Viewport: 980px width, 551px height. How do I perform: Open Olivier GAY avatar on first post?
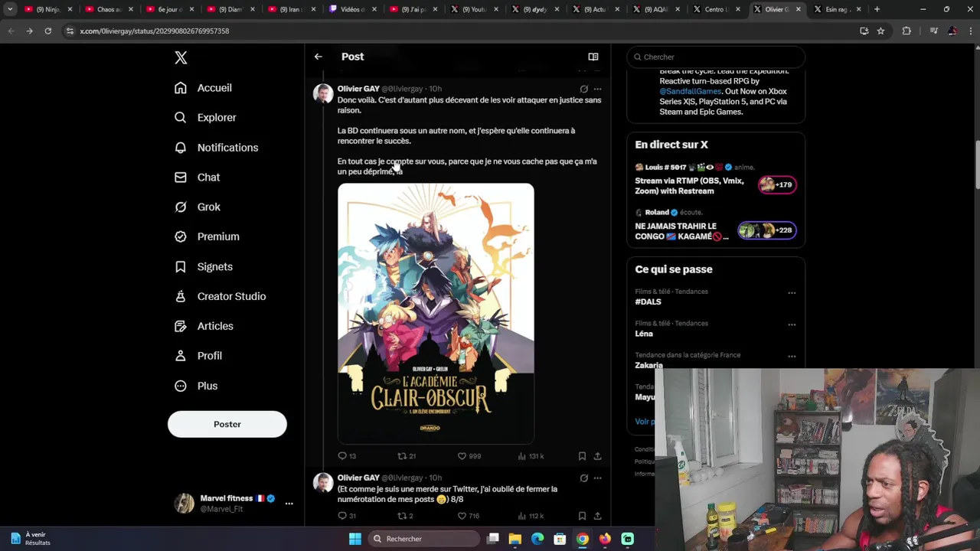[x=323, y=94]
